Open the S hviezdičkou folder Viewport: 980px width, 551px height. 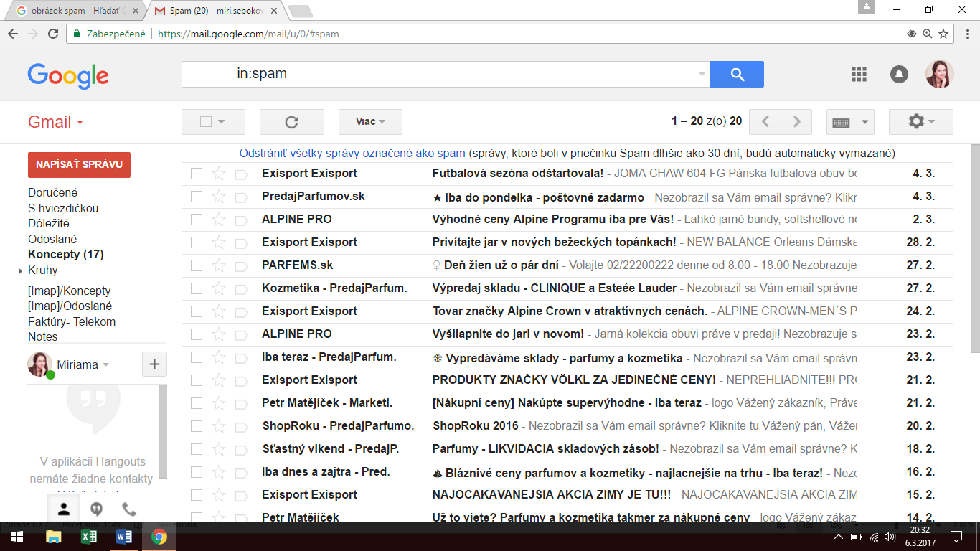tap(63, 208)
